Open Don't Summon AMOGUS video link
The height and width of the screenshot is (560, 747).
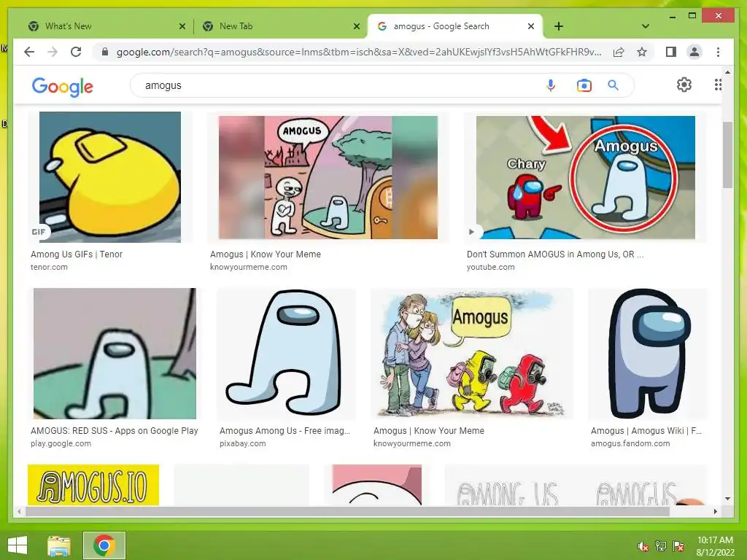(555, 254)
